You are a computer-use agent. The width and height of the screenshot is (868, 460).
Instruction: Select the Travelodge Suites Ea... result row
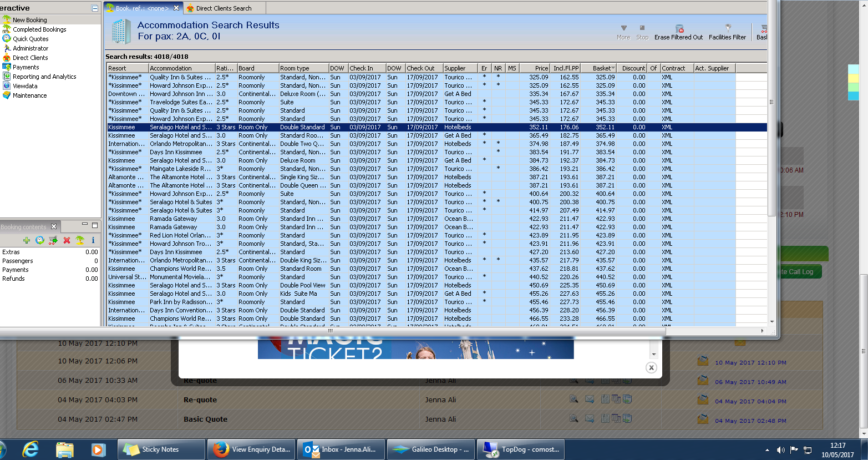point(437,102)
